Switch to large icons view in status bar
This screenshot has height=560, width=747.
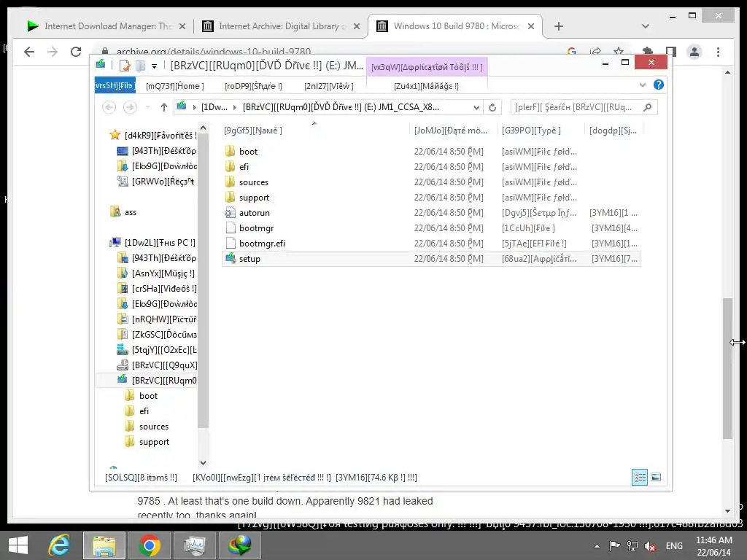(x=656, y=477)
